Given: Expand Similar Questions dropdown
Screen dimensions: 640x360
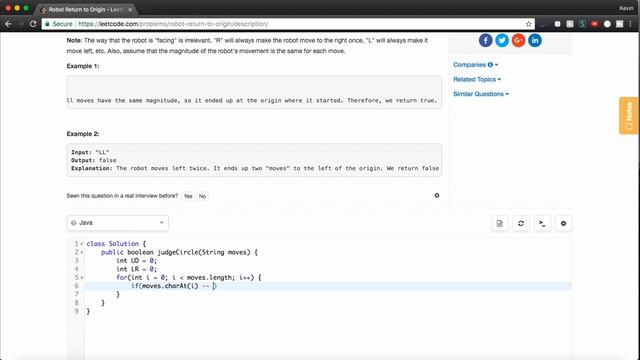Looking at the screenshot, I should point(481,94).
